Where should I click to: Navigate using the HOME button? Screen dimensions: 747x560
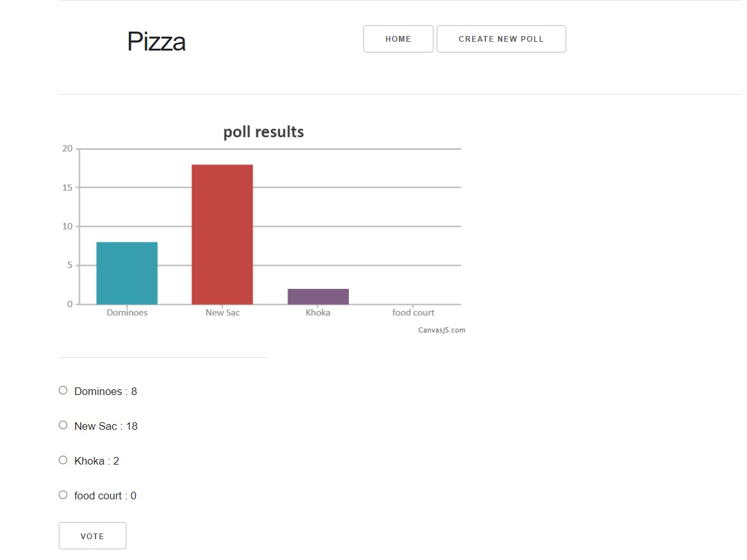pos(398,39)
